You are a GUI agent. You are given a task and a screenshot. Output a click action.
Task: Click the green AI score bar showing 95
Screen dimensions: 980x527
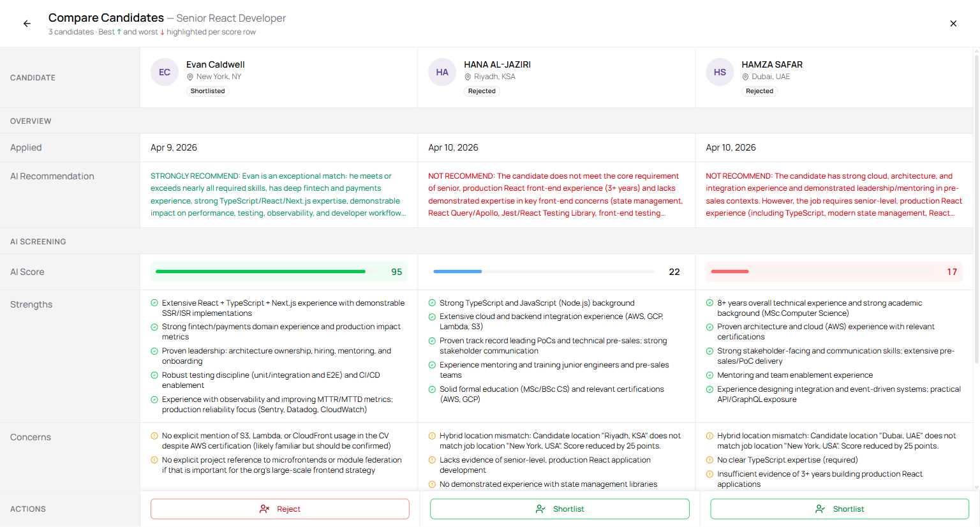point(260,272)
